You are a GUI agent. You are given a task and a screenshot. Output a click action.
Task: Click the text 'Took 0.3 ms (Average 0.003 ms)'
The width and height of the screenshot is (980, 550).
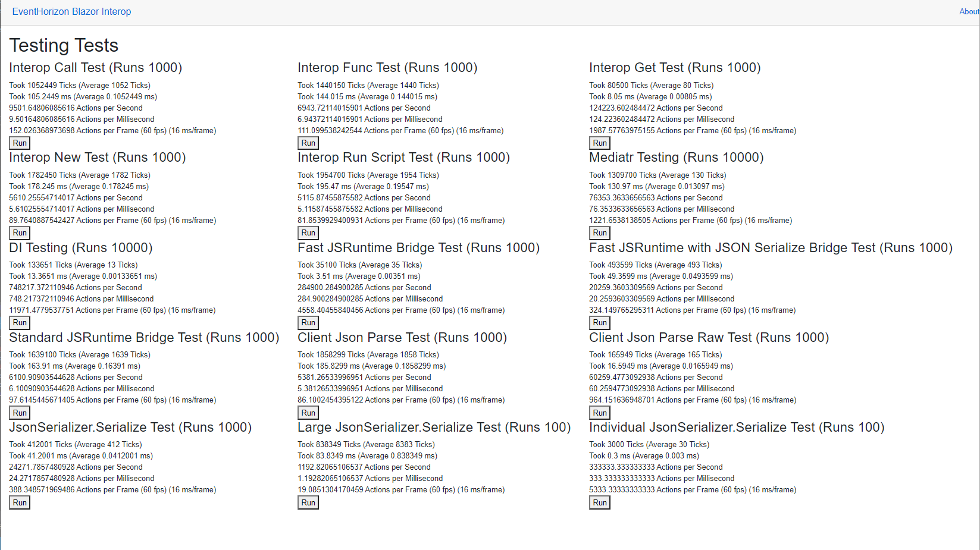pos(644,456)
